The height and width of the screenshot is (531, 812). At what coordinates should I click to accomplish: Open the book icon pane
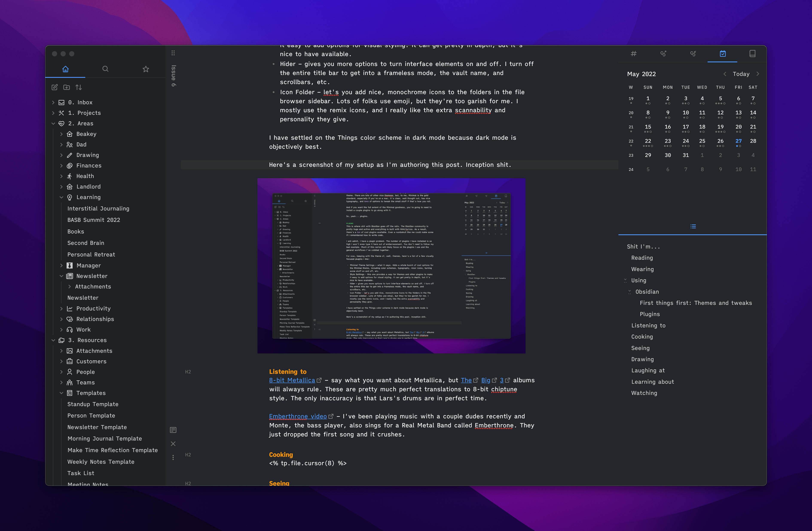pos(752,54)
